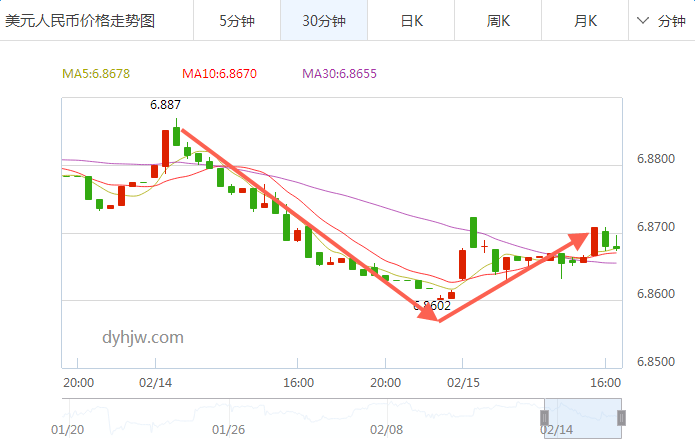Viewport: 695px width, 440px height.
Task: Open the 日K daily chart tab
Action: (411, 20)
